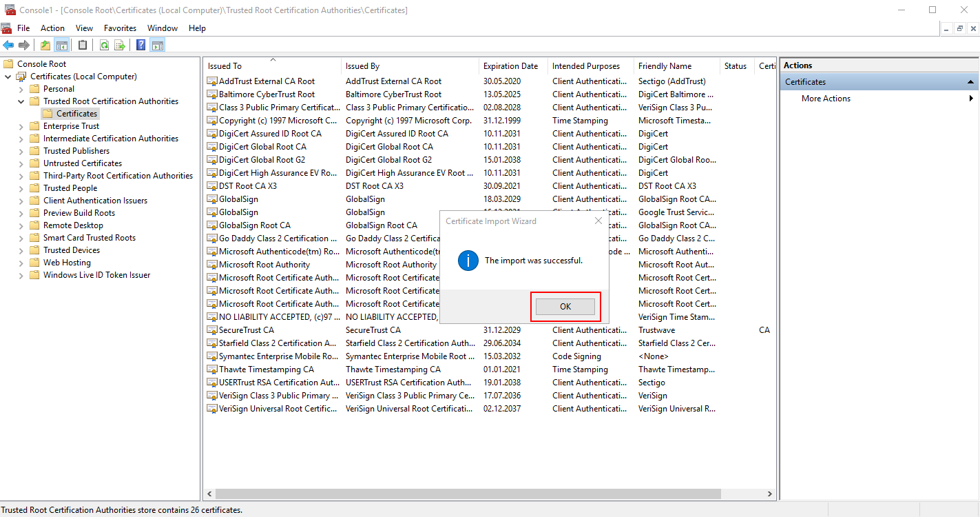Image resolution: width=980 pixels, height=517 pixels.
Task: Open Help using the question mark icon
Action: 140,45
